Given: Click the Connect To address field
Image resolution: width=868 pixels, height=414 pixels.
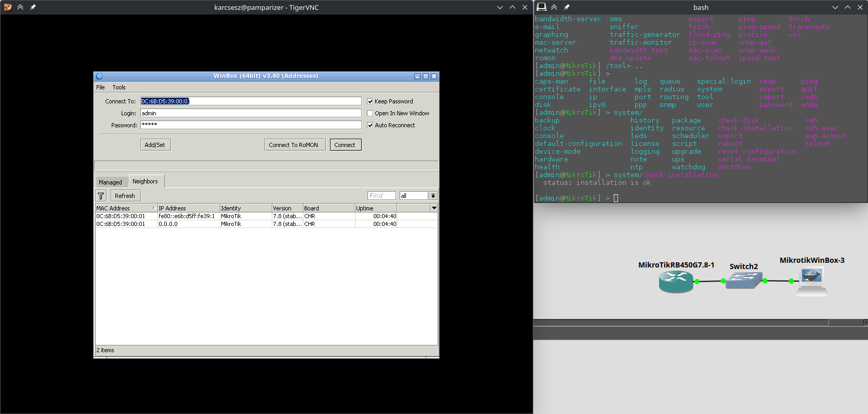Looking at the screenshot, I should point(251,101).
